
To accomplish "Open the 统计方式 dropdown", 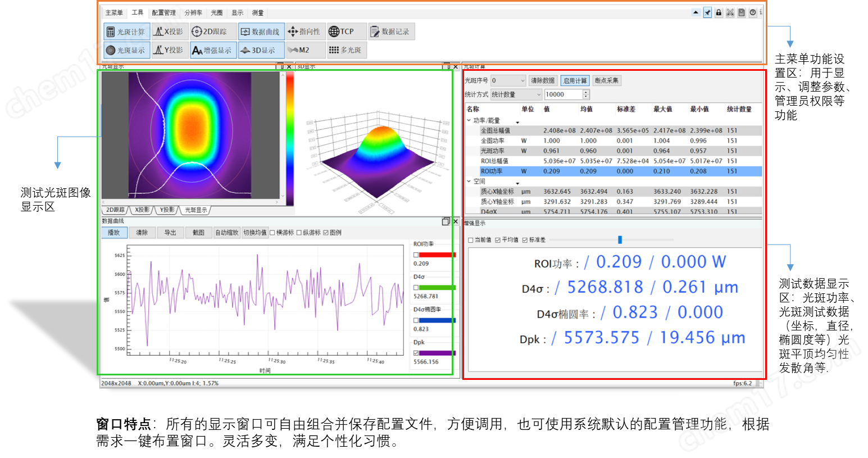I will tap(516, 94).
